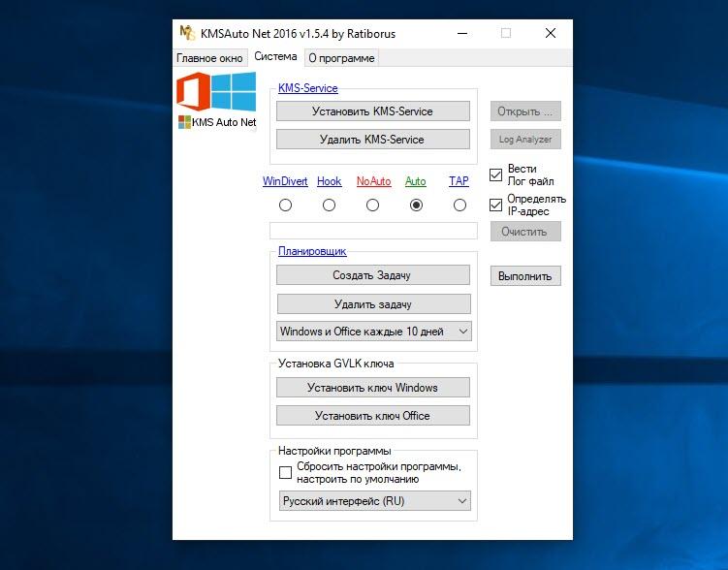Click the Установить ключ Office button

tap(373, 416)
